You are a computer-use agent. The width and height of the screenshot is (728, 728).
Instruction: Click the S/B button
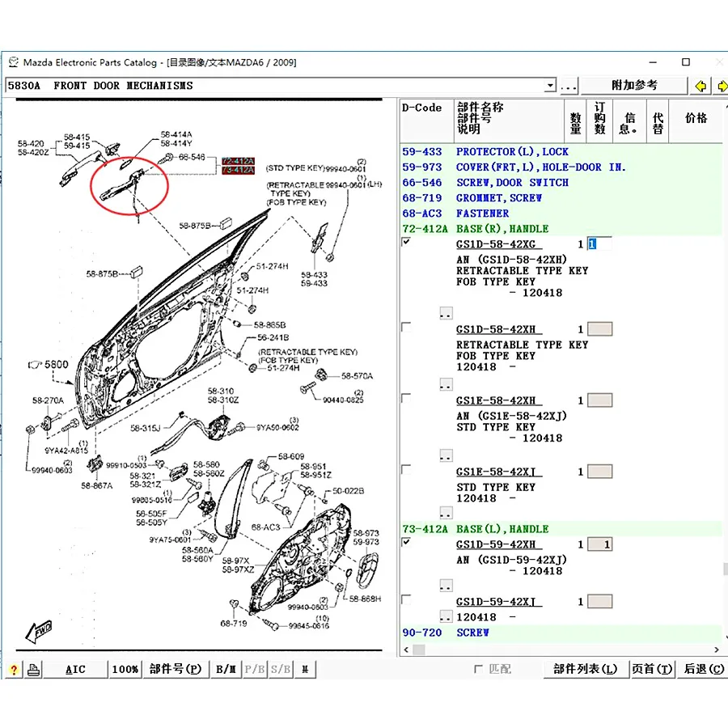pos(281,670)
